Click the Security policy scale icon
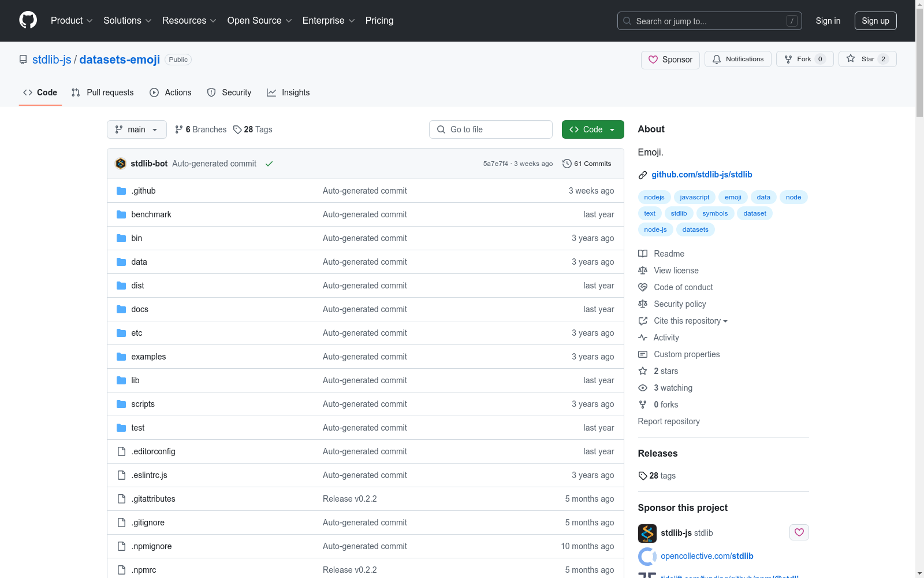 (x=643, y=304)
